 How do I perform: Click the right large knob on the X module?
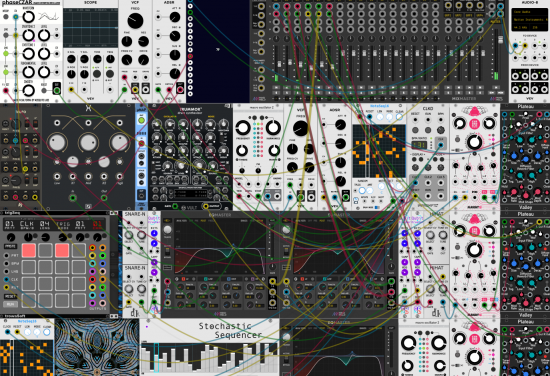119,142
